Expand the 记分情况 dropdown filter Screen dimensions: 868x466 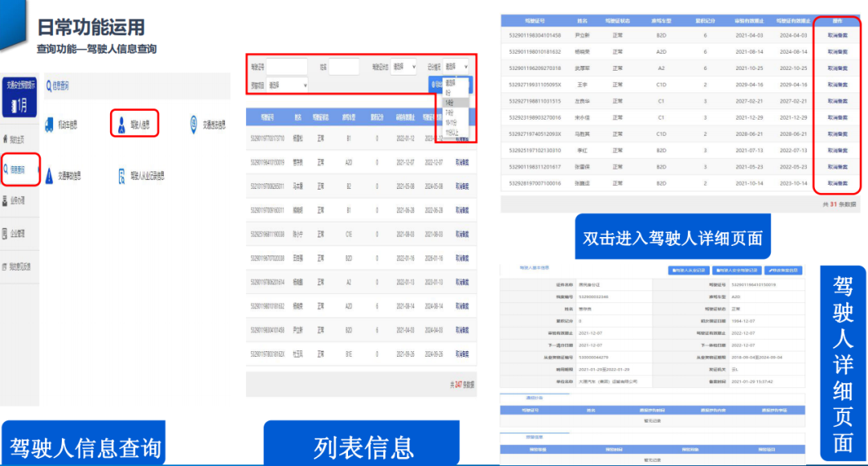[x=456, y=67]
